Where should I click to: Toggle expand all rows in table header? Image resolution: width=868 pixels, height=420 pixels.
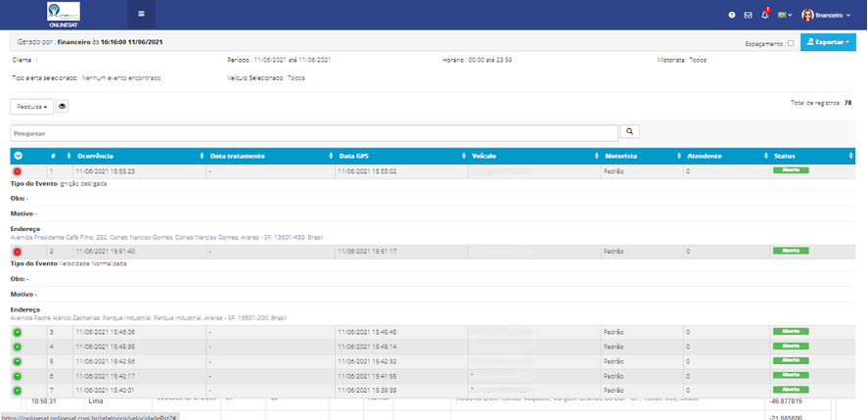click(18, 156)
